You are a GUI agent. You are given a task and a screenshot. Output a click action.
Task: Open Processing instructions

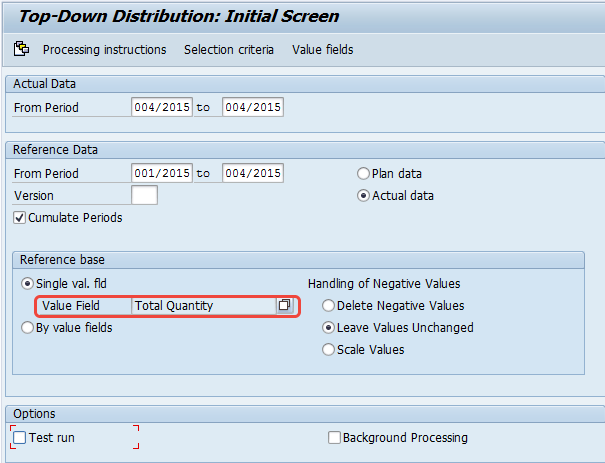pos(104,49)
